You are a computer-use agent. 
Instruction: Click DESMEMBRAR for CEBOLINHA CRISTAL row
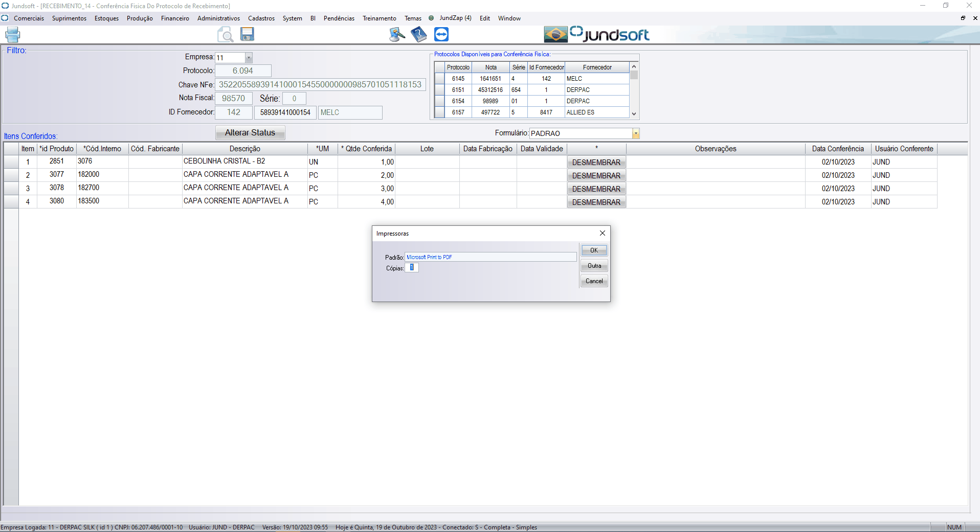pyautogui.click(x=596, y=163)
